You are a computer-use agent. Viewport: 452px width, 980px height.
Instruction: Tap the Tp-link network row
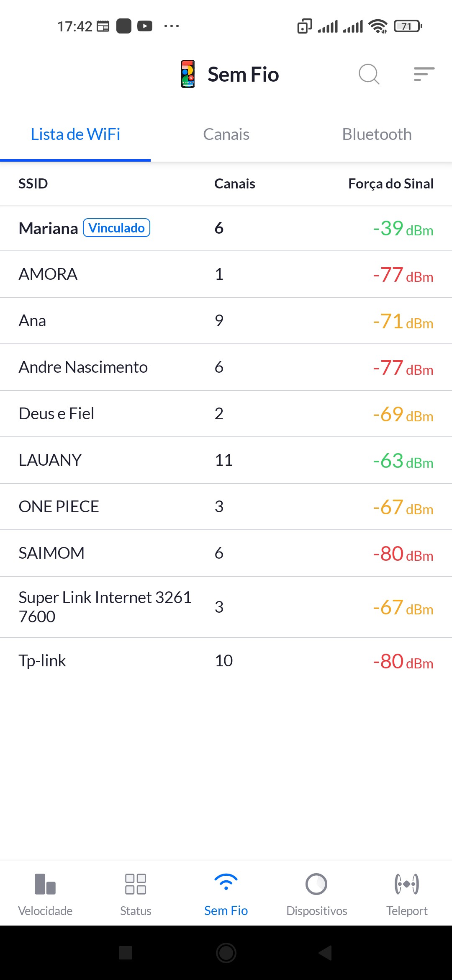[x=226, y=661]
